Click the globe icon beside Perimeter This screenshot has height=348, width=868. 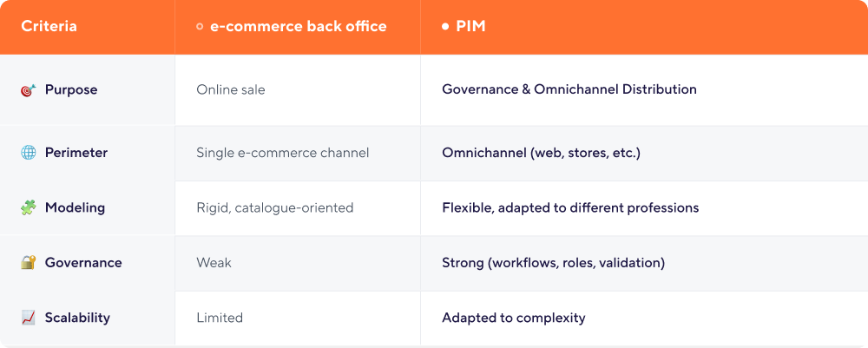(x=28, y=153)
